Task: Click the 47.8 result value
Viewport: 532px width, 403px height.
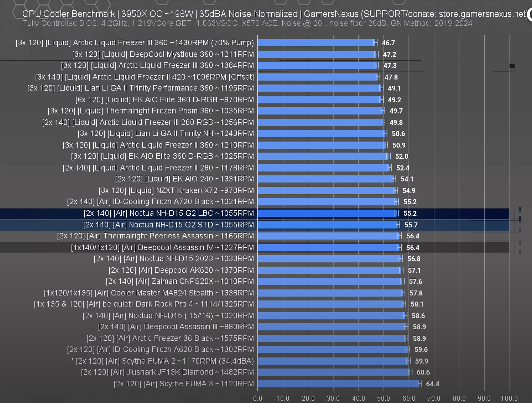Action: (391, 77)
